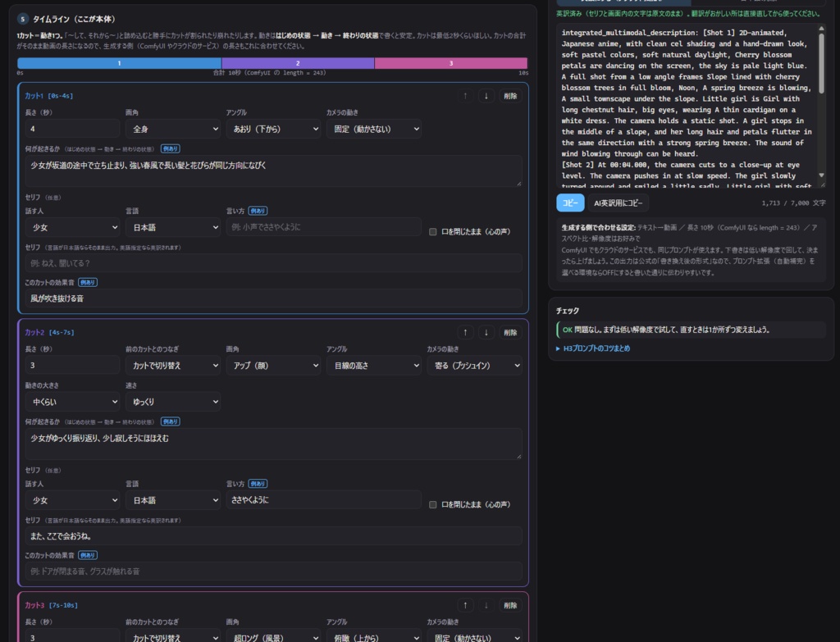
Task: Move Cut 2 down with arrow icon
Action: [486, 333]
